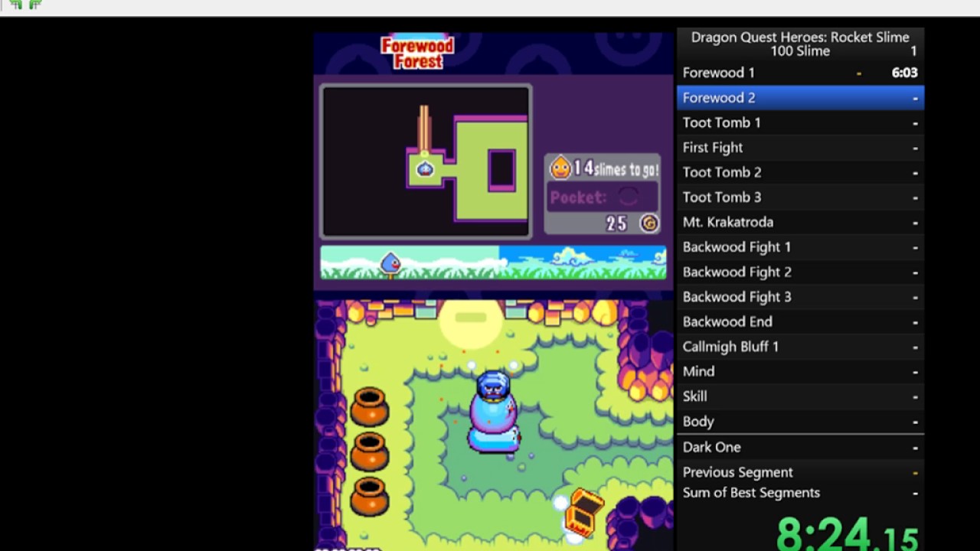Select the Backwood Fight 3 split
This screenshot has height=551, width=980.
800,297
